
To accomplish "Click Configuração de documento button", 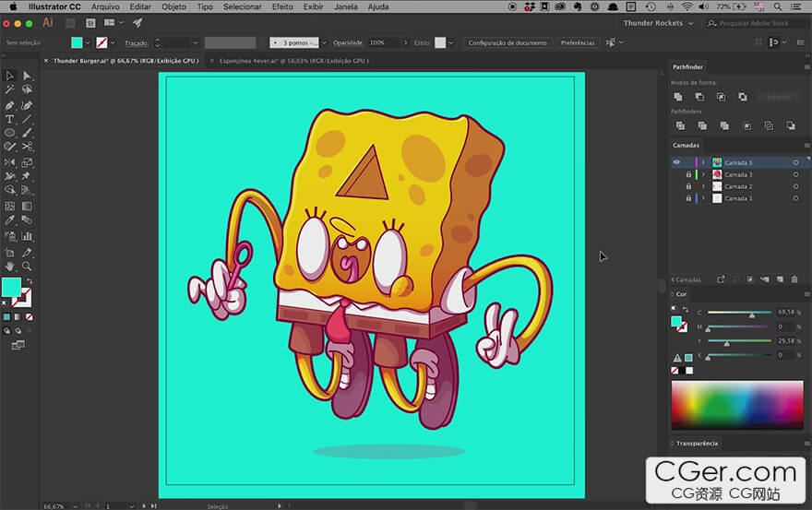I will pyautogui.click(x=507, y=43).
